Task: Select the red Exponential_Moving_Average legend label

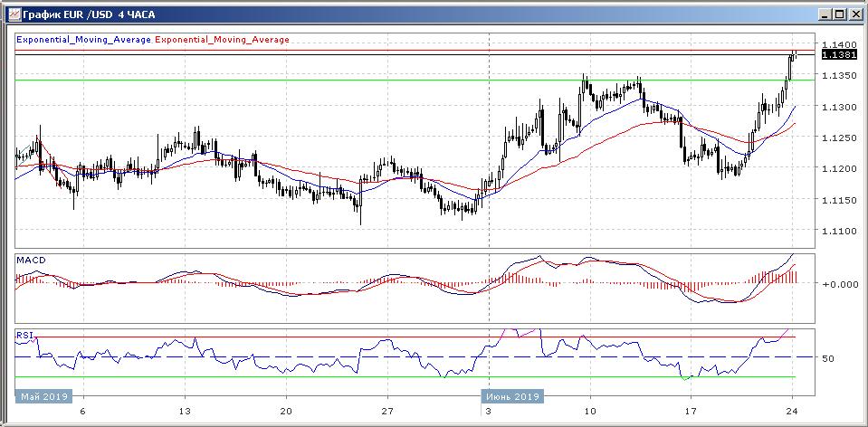Action: pyautogui.click(x=223, y=40)
